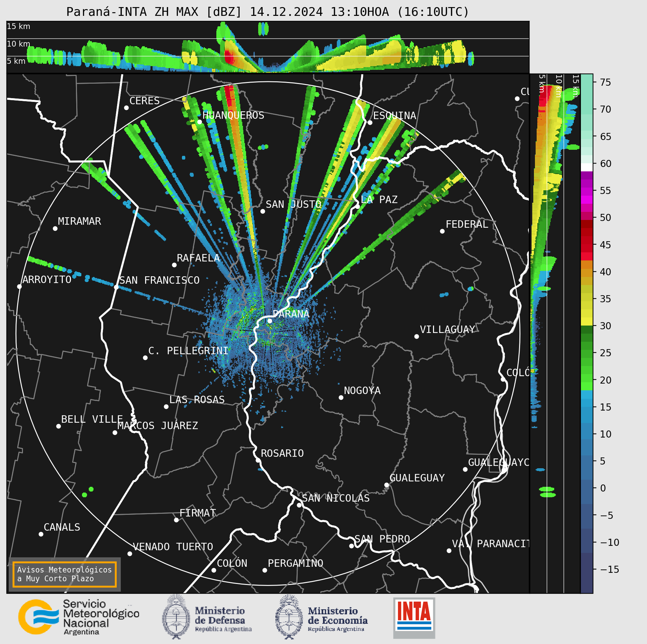Image resolution: width=647 pixels, height=644 pixels.
Task: Click the NOGOYA label
Action: click(x=362, y=390)
